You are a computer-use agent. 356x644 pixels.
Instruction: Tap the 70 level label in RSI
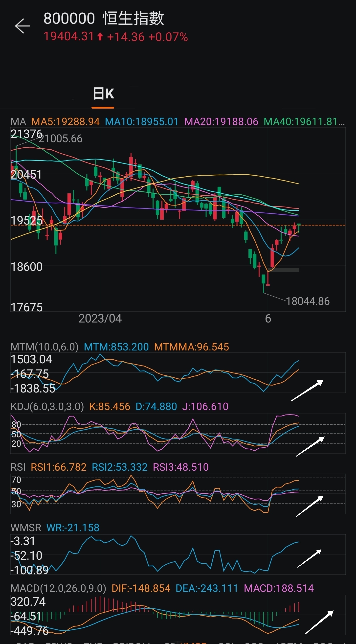point(16,480)
